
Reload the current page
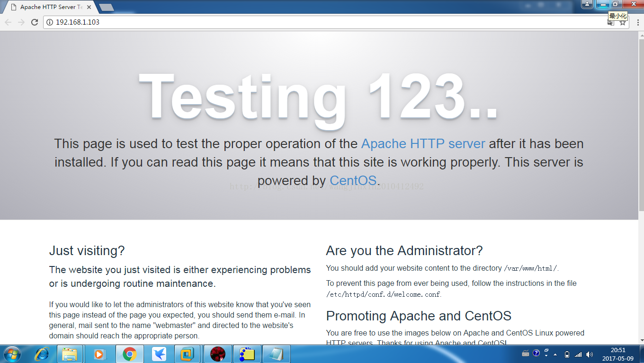(x=34, y=22)
